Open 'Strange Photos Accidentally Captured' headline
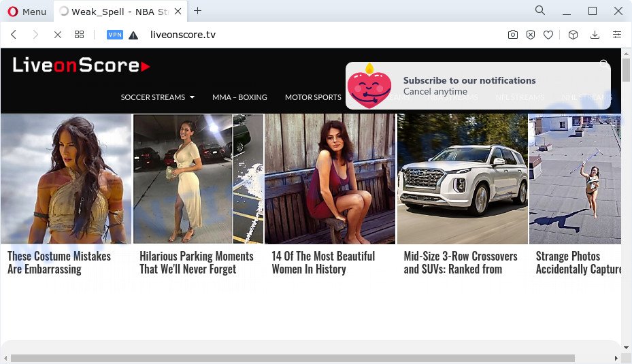Viewport: 632px width, 364px height. coord(578,263)
